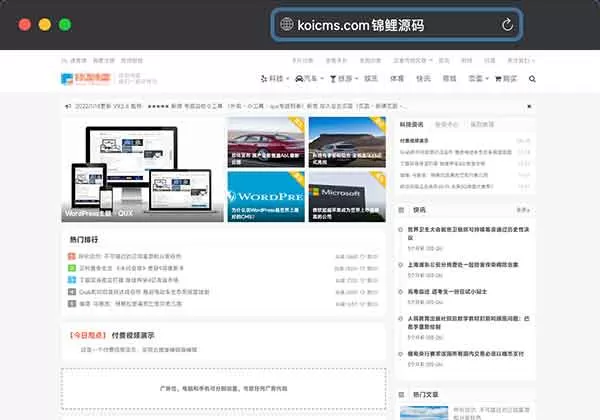The width and height of the screenshot is (600, 420).
Task: Click the red rank 1 badge in 热门排行
Action: [72, 256]
